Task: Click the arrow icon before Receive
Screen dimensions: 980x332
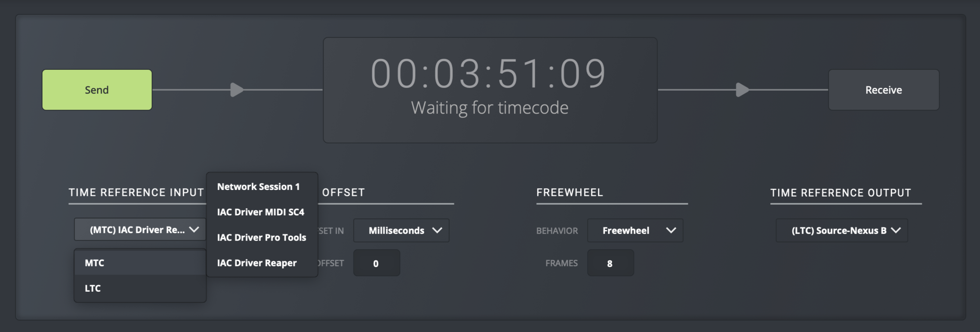Action: click(x=742, y=90)
